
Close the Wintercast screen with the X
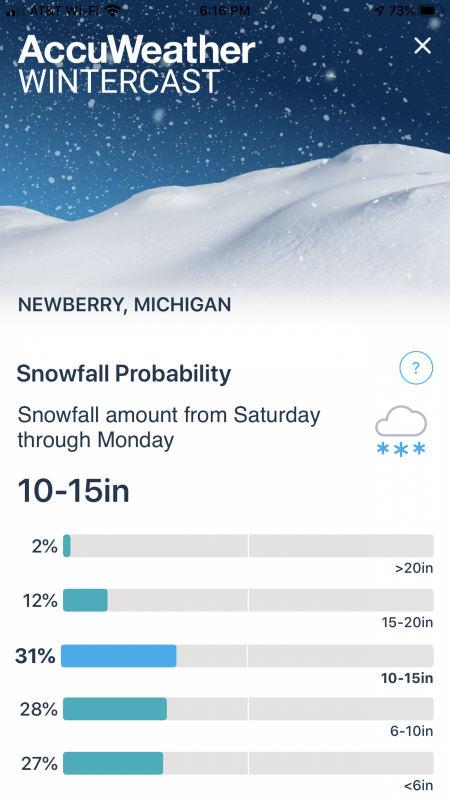point(422,46)
